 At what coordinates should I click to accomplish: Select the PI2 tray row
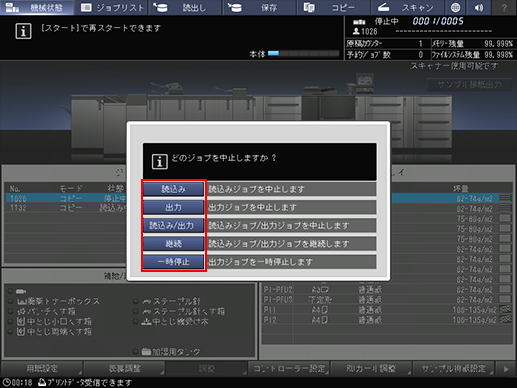pyautogui.click(x=387, y=320)
